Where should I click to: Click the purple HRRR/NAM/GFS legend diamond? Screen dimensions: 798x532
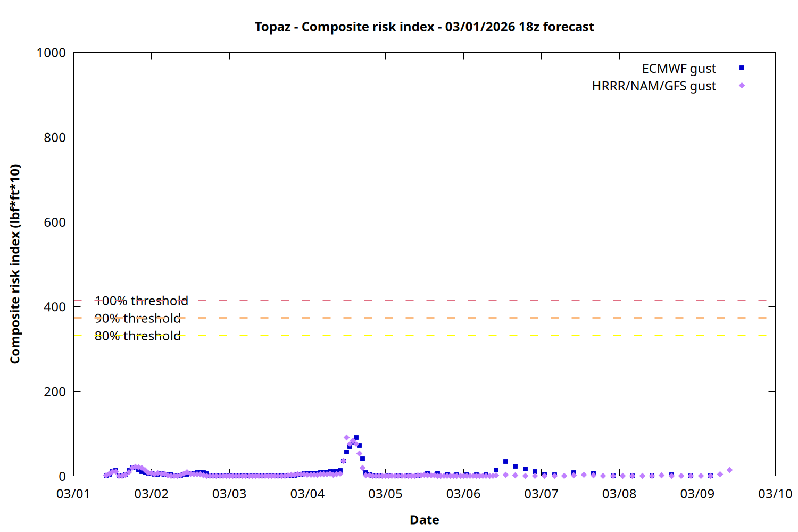pyautogui.click(x=742, y=86)
